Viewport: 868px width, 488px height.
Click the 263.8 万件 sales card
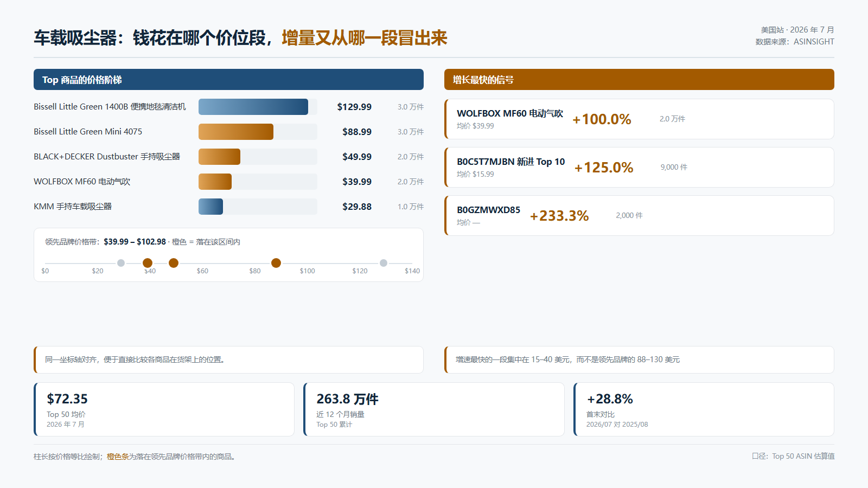(x=434, y=409)
